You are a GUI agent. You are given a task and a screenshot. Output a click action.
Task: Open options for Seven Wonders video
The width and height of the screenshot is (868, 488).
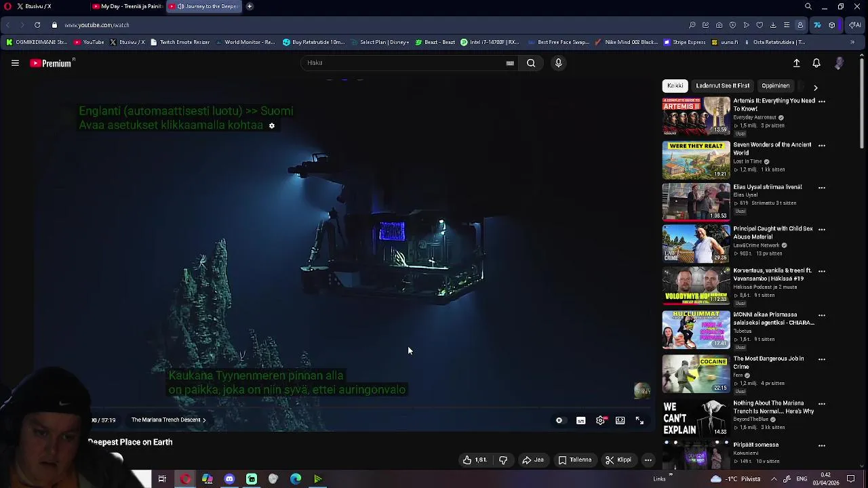click(x=822, y=145)
